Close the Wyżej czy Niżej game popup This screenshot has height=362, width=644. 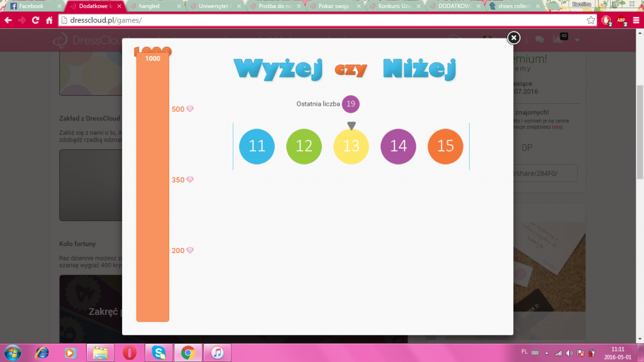coord(514,38)
